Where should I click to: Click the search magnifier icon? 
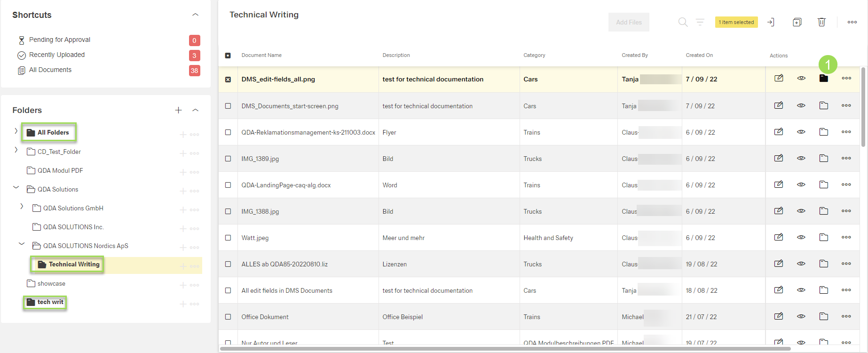click(x=683, y=22)
